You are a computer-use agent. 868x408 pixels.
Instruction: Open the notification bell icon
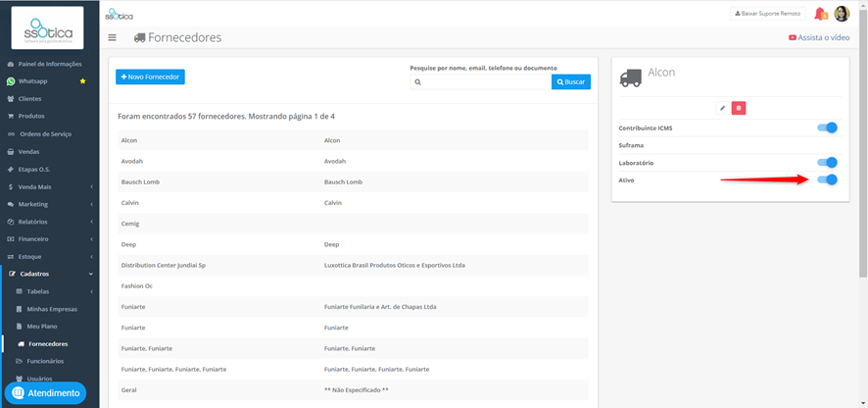point(820,14)
